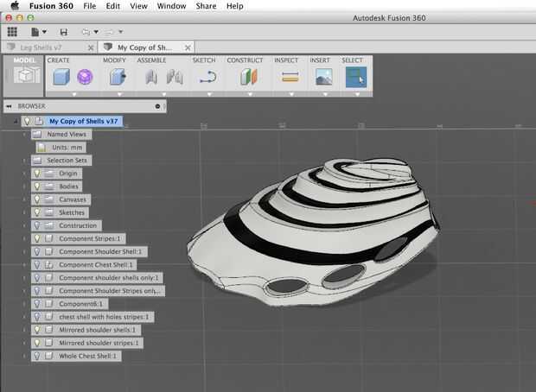
Task: Toggle visibility bulb for Construction
Action: (37, 225)
